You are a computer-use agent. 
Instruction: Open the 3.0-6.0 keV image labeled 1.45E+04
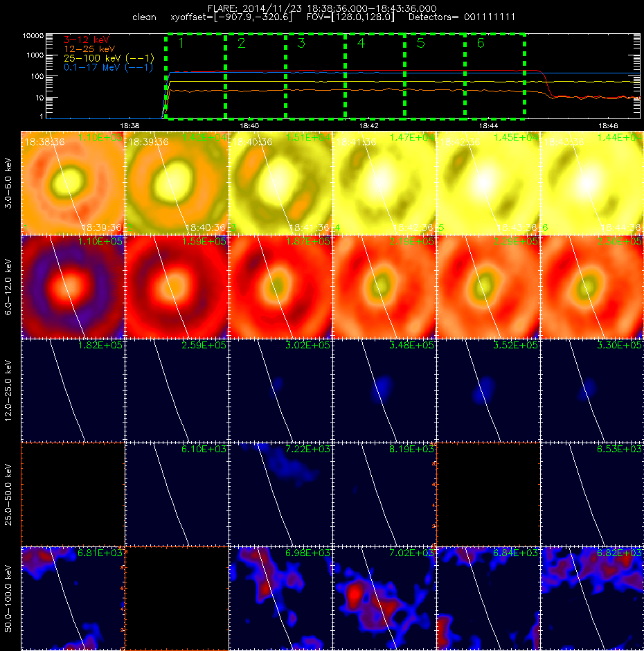click(x=488, y=183)
